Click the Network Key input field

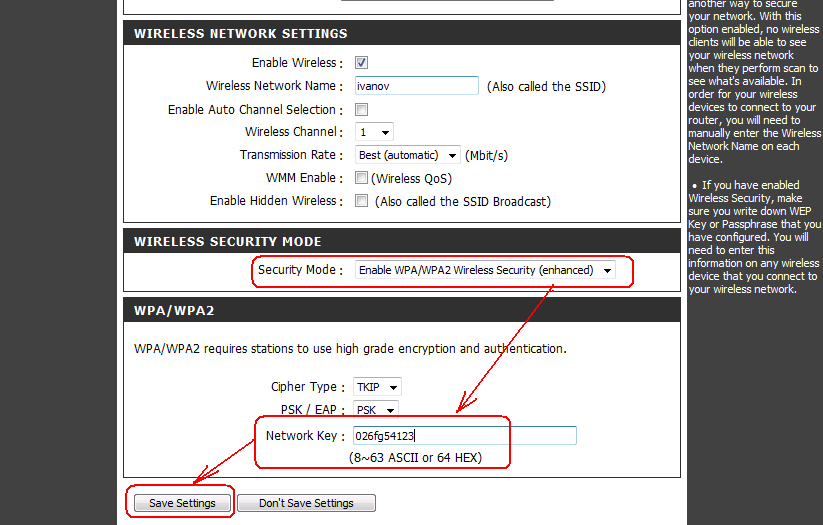465,436
